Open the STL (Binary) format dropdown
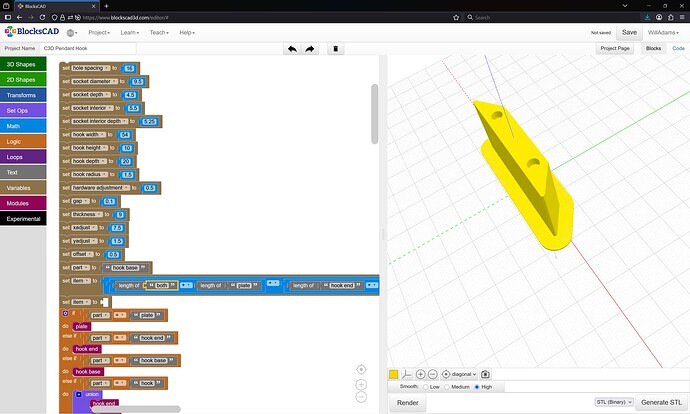 click(614, 402)
